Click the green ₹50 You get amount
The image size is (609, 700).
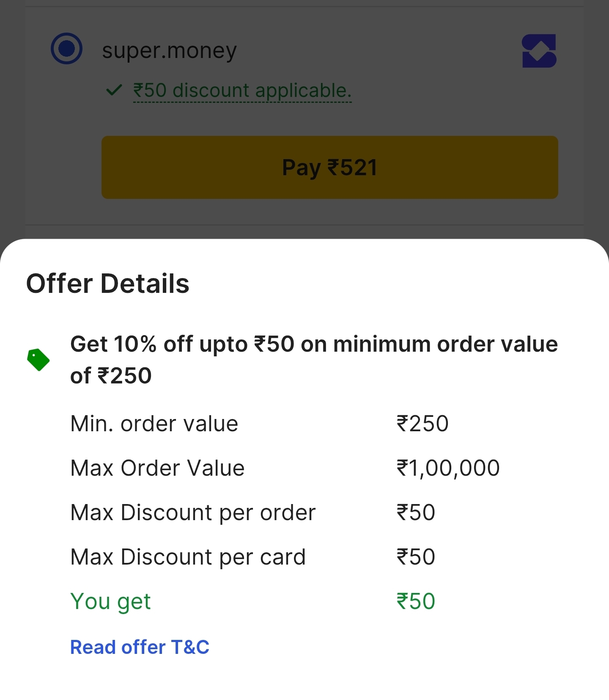pyautogui.click(x=416, y=601)
